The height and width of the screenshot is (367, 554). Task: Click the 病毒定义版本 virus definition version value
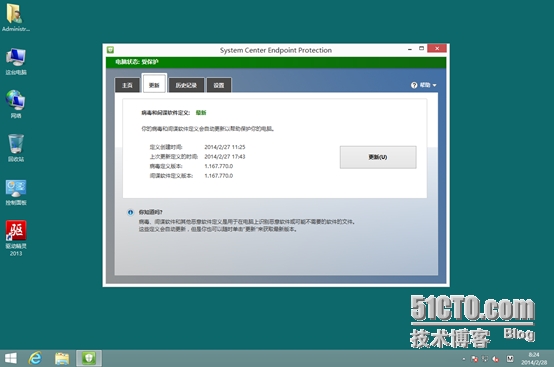(219, 166)
